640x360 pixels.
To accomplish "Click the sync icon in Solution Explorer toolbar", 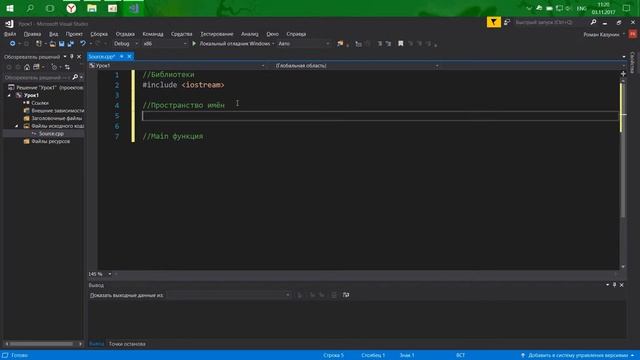I will 67,67.
